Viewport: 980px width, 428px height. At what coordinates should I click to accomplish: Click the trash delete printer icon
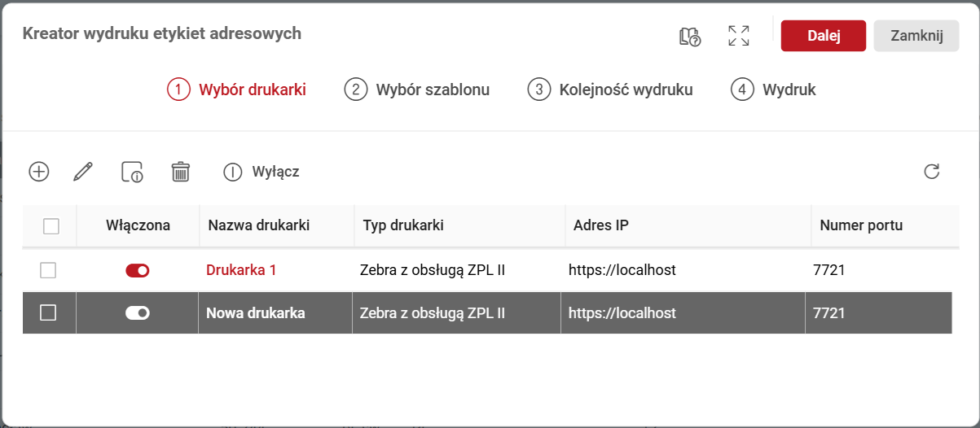click(x=180, y=172)
